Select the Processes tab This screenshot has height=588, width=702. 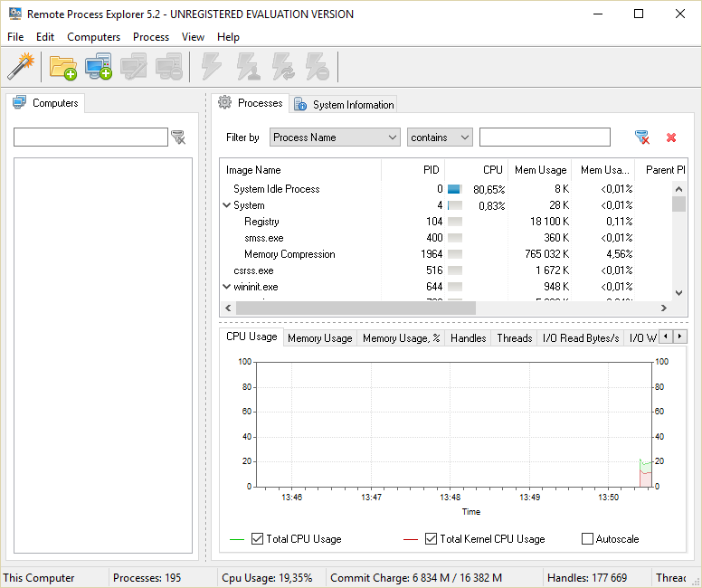pyautogui.click(x=251, y=103)
